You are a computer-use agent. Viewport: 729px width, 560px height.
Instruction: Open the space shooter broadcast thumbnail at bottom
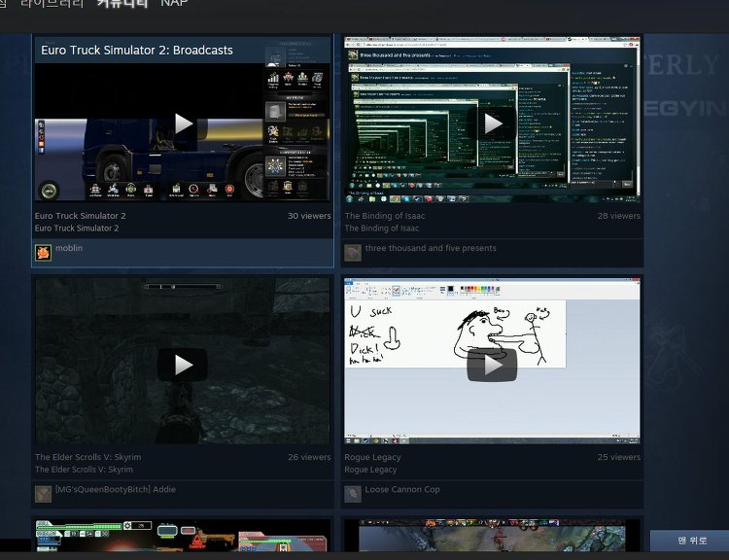click(x=183, y=536)
